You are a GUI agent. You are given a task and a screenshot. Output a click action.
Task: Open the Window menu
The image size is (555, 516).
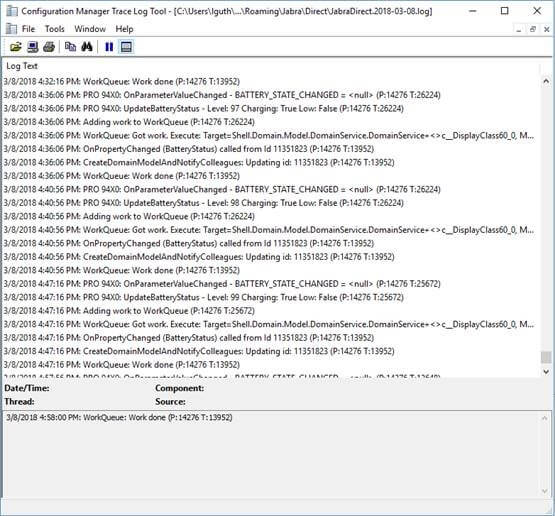point(90,29)
